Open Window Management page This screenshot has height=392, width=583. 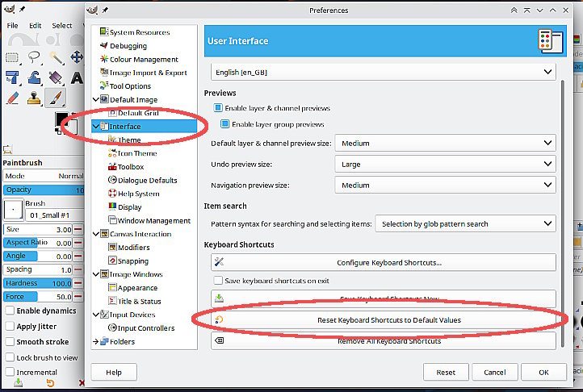click(x=154, y=221)
